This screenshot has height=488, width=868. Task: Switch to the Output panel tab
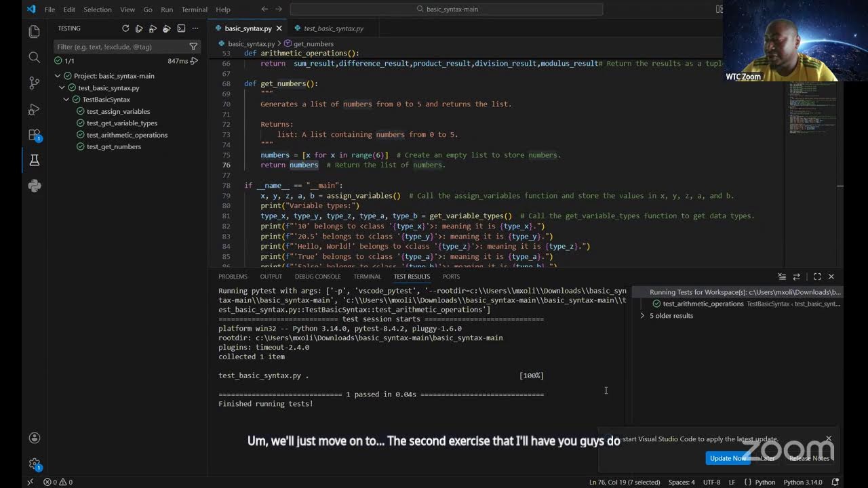coord(271,277)
